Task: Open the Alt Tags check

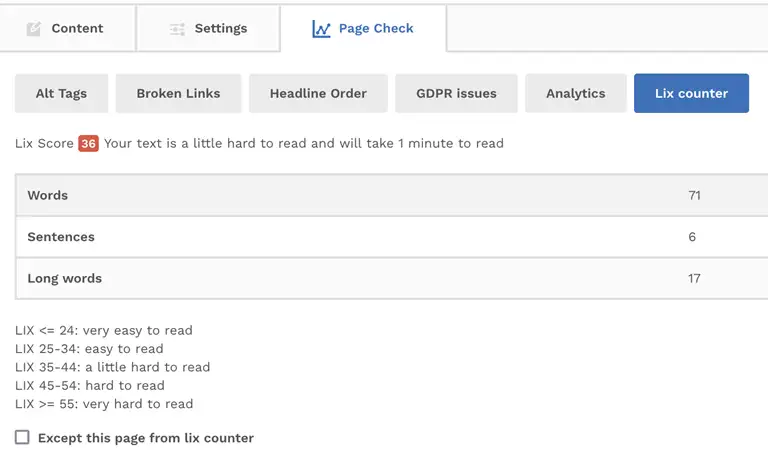Action: pos(61,94)
